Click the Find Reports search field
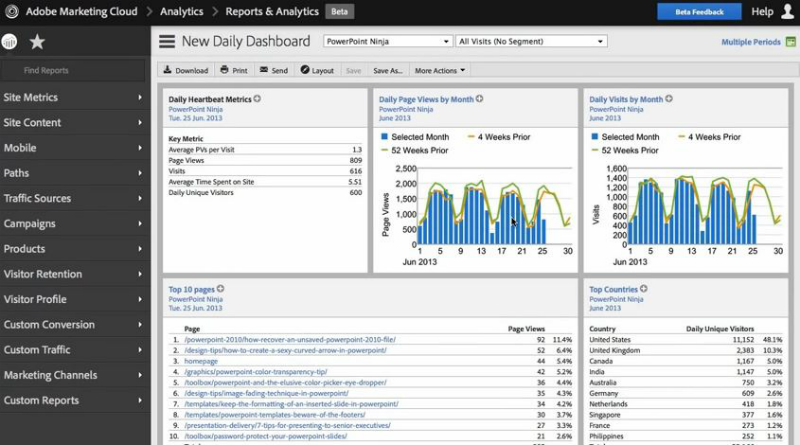Image resolution: width=800 pixels, height=445 pixels. tap(75, 71)
